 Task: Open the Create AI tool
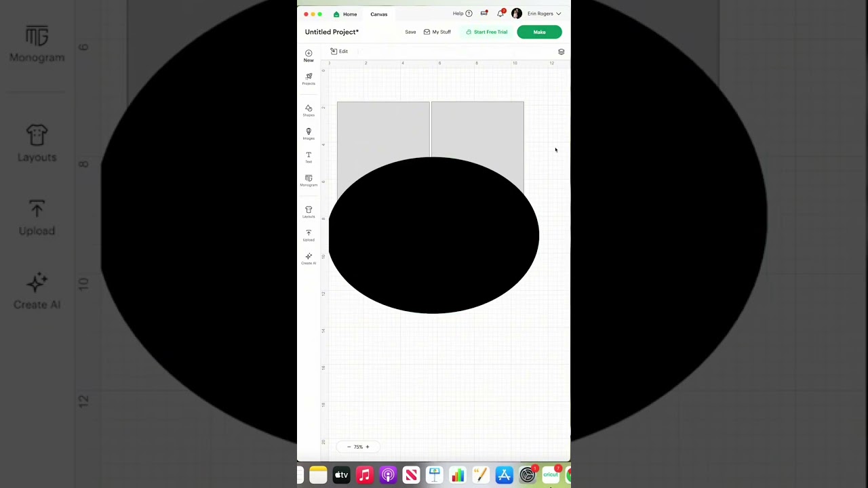tap(309, 259)
